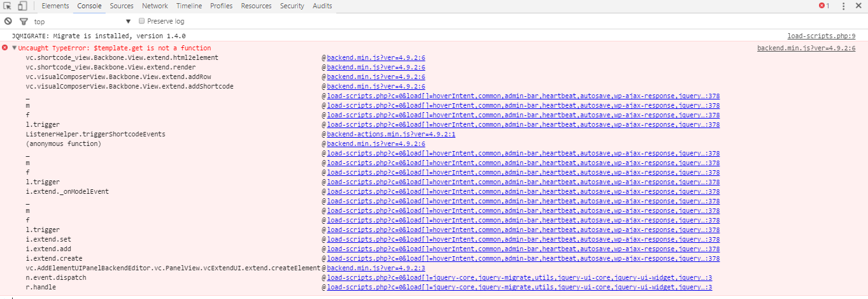This screenshot has width=868, height=299.
Task: Show the Resources tab
Action: coord(256,6)
